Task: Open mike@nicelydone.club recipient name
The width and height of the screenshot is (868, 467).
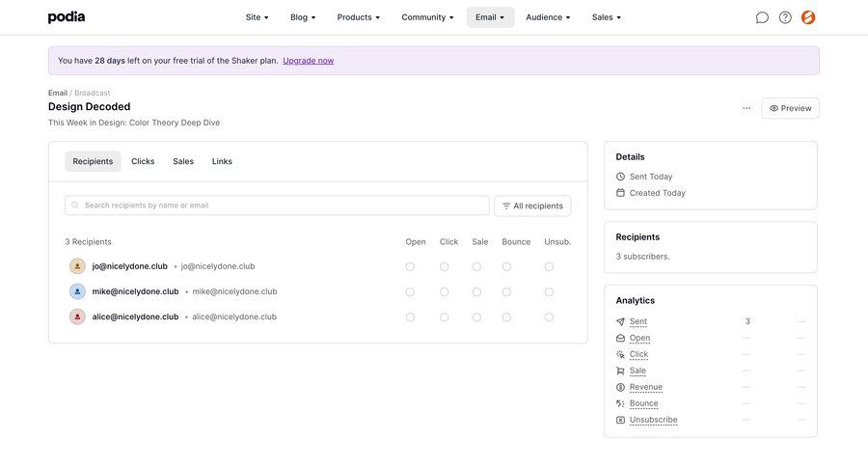Action: (x=135, y=291)
